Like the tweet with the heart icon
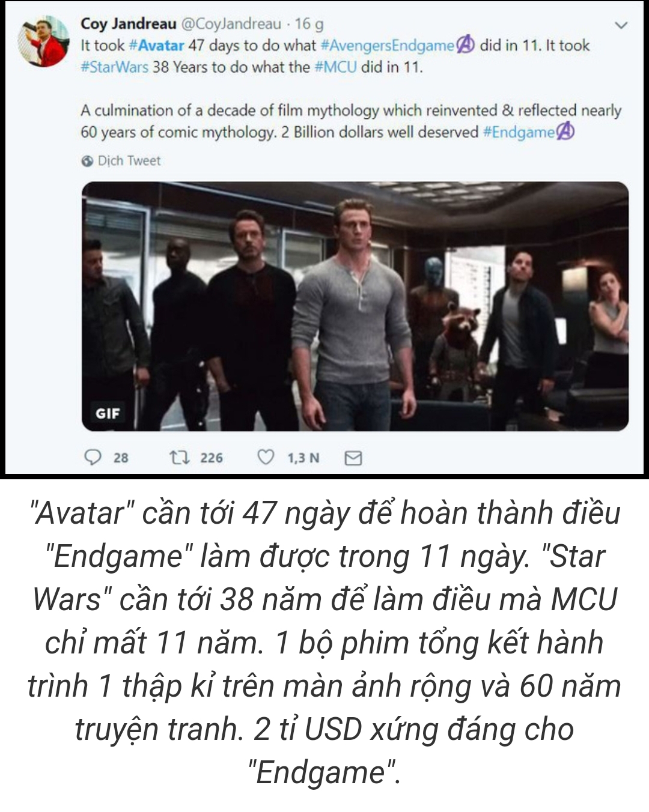Screen dimensions: 649x812 pyautogui.click(x=266, y=458)
